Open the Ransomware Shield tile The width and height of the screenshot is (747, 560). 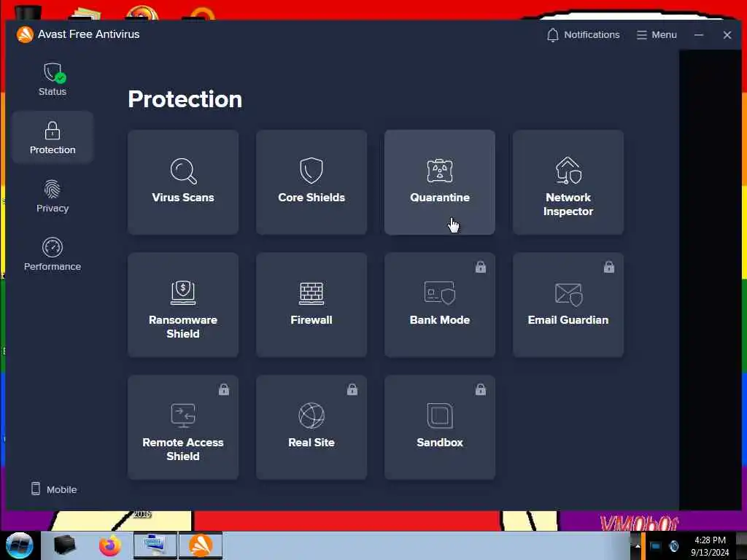pos(183,305)
